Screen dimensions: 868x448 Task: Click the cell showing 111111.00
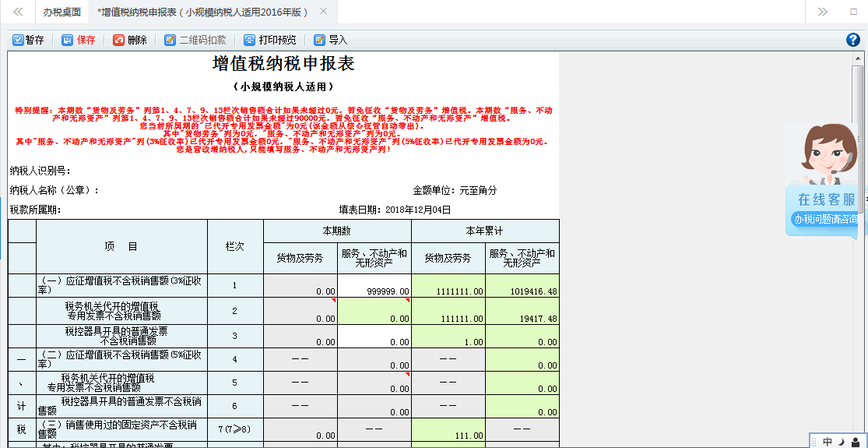(448, 311)
